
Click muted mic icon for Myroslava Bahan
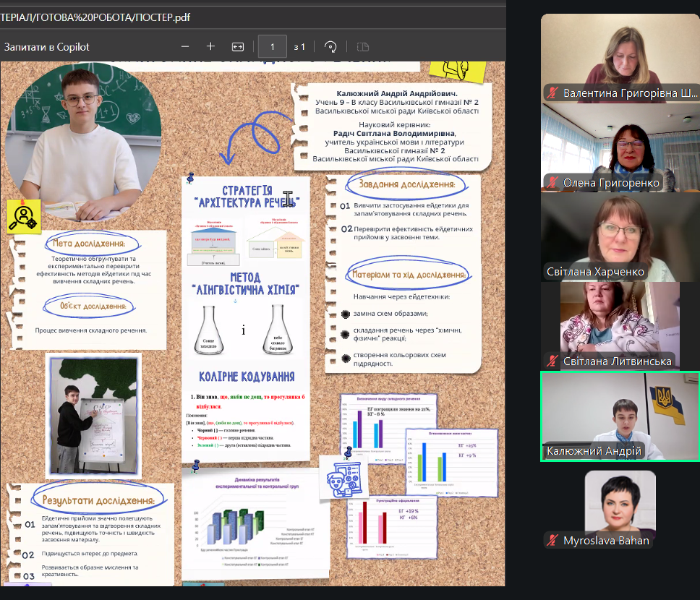(x=552, y=541)
